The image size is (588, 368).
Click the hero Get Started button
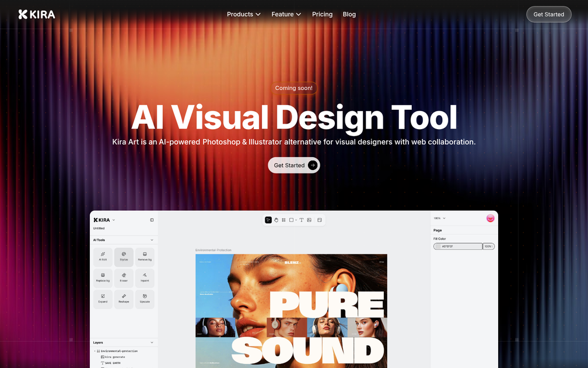tap(293, 165)
